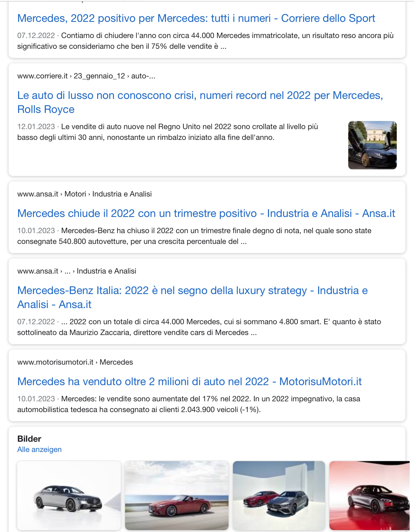Click the snippet mentioning Maurizio Zaccaria
Viewport: 414px width, 532px height.
tap(199, 327)
